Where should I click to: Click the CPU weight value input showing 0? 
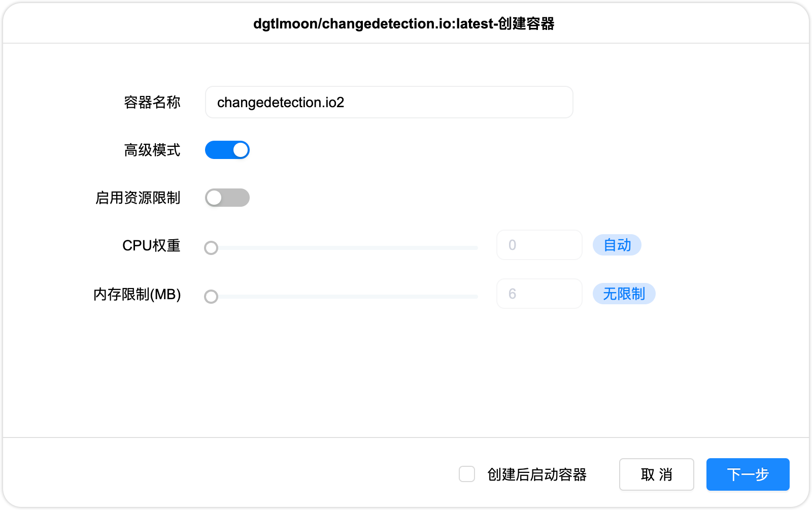[539, 245]
